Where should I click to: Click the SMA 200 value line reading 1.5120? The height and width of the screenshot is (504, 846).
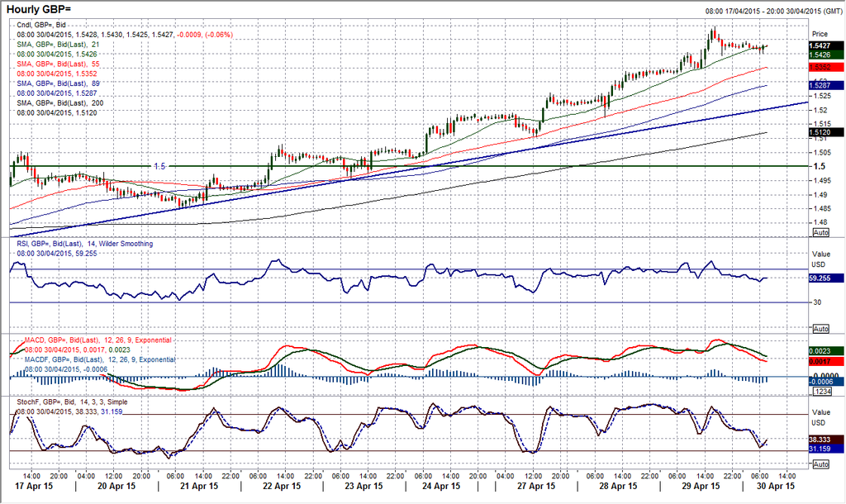tap(57, 112)
